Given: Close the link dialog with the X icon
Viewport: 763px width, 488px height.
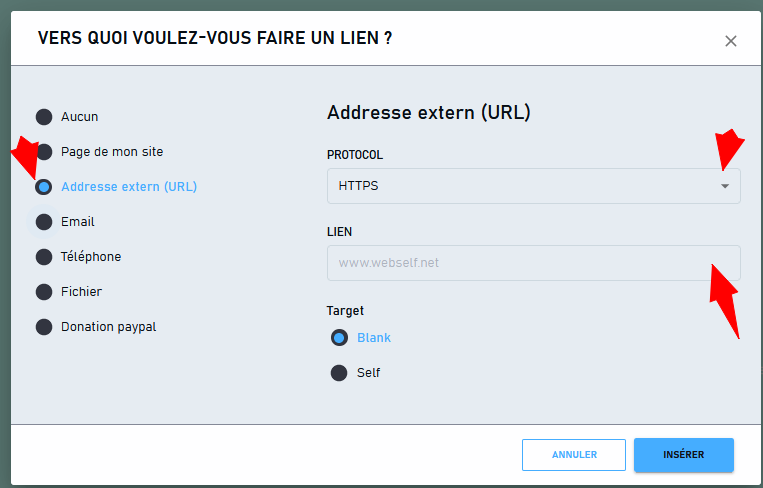Looking at the screenshot, I should coord(730,41).
